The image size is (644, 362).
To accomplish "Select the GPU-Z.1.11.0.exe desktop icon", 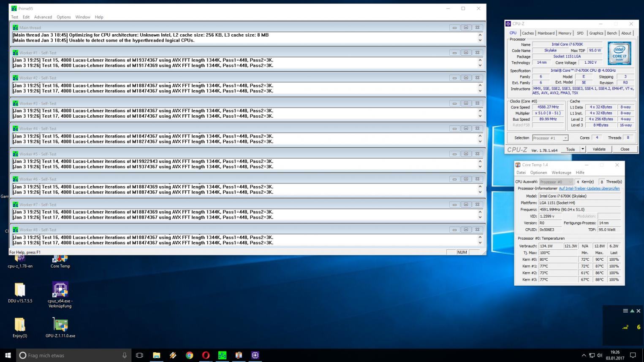I will (60, 328).
